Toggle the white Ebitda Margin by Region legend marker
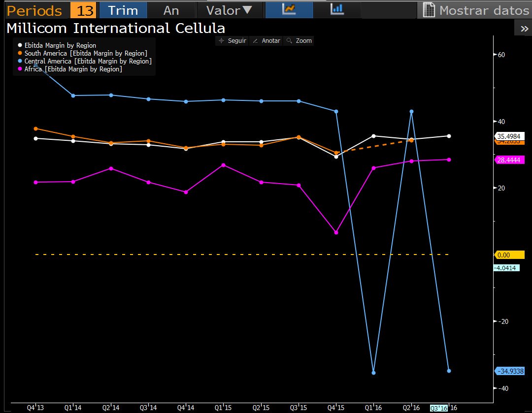Viewport: 532px width, 413px height. click(x=20, y=45)
